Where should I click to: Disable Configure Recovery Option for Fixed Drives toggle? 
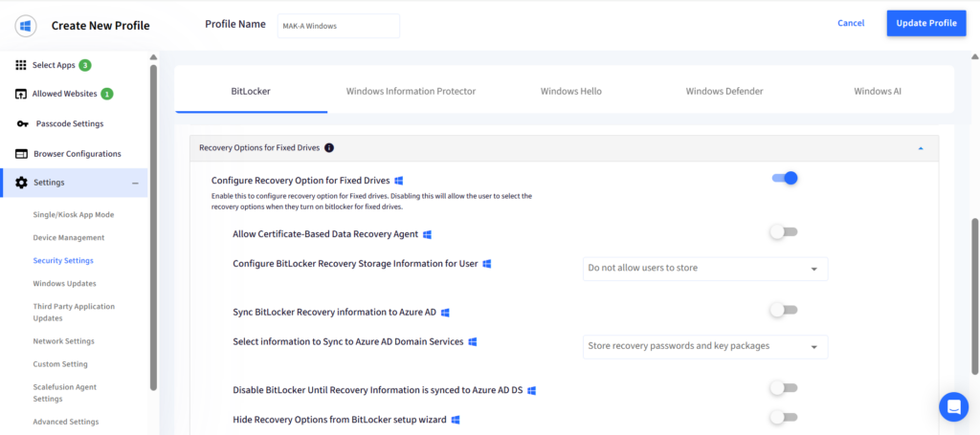(x=785, y=178)
